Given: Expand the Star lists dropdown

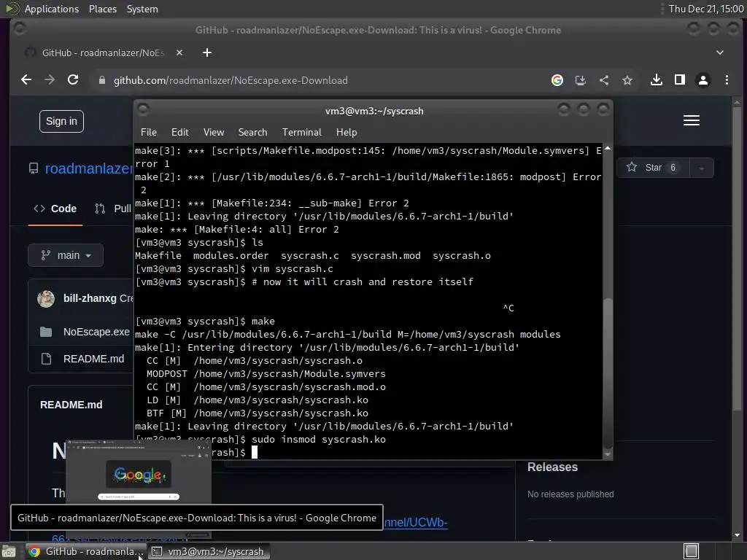Looking at the screenshot, I should point(701,168).
